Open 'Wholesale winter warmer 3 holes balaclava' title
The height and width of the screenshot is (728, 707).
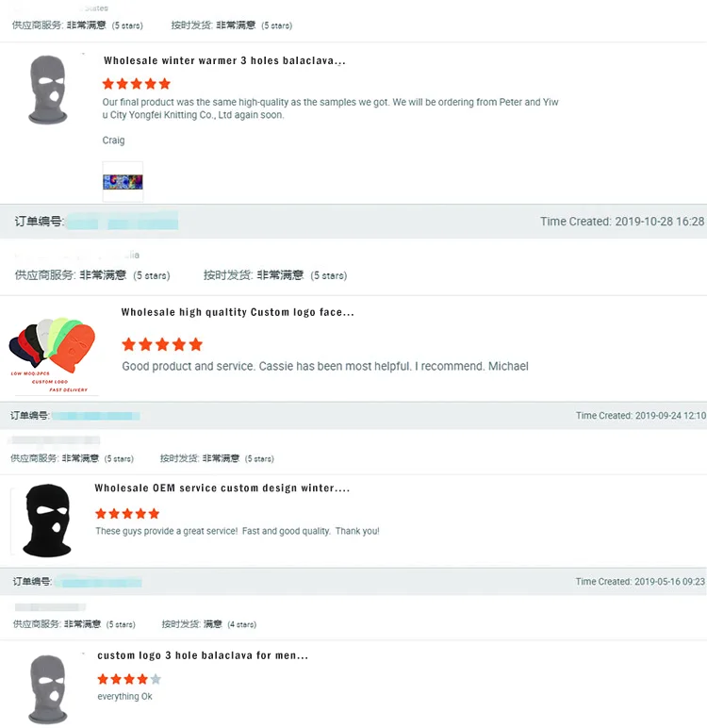pos(224,60)
